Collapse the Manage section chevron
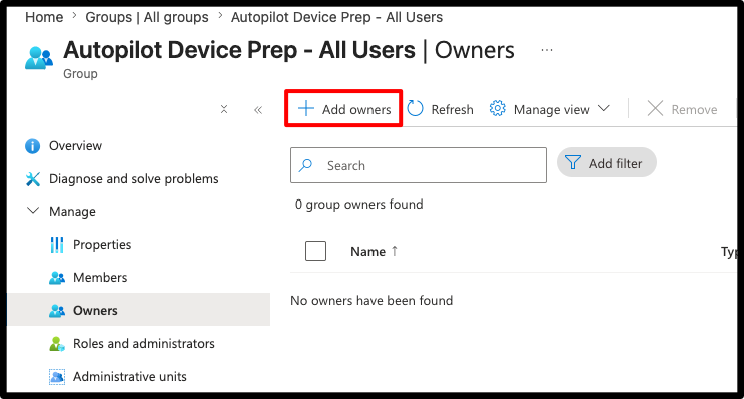This screenshot has height=399, width=744. (33, 211)
